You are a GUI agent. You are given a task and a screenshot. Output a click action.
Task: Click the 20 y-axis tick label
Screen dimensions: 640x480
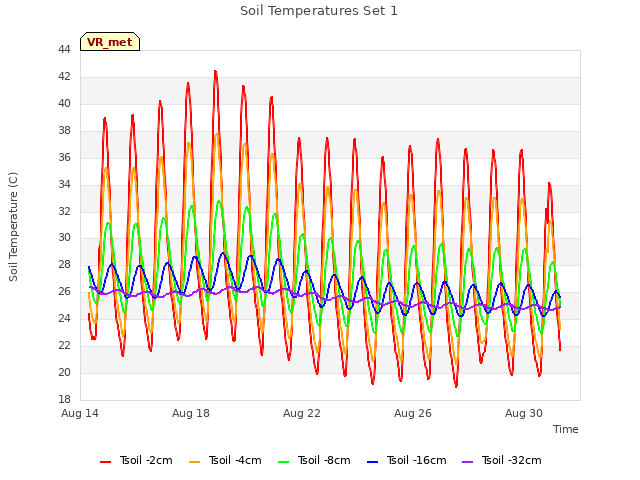(64, 372)
